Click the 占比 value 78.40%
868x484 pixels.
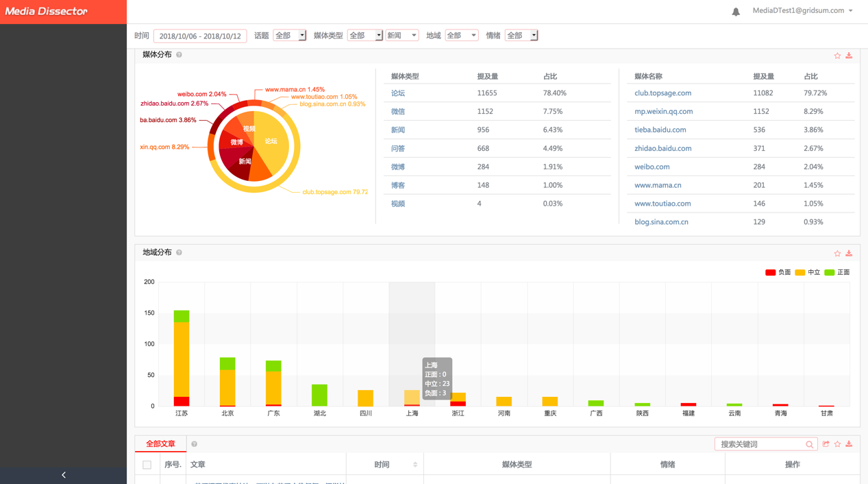[x=554, y=93]
